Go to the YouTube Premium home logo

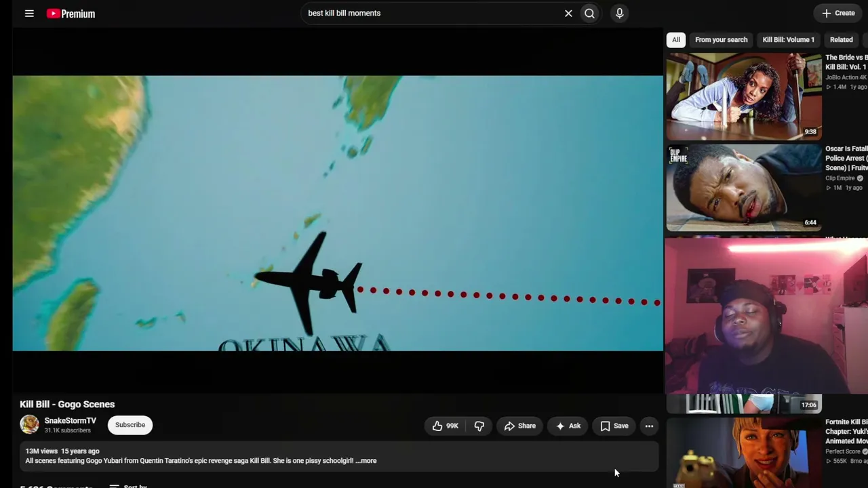(71, 14)
